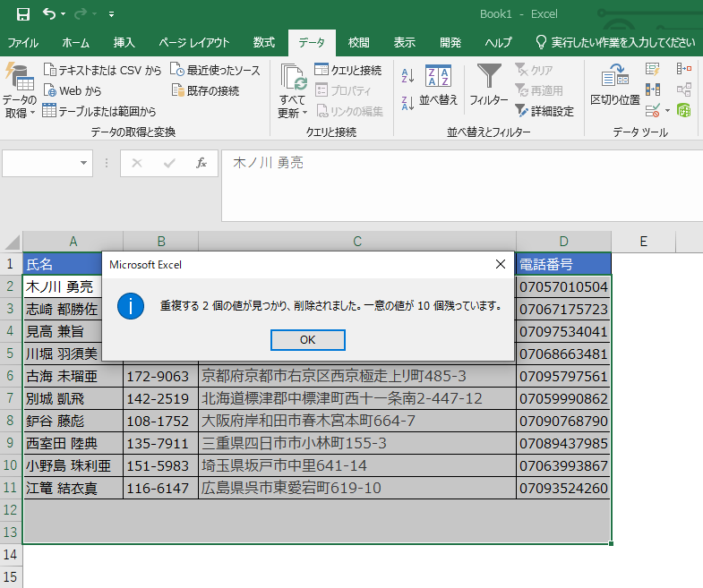Click cell containing 小野島 珠利亜
703x588 pixels.
(x=73, y=465)
